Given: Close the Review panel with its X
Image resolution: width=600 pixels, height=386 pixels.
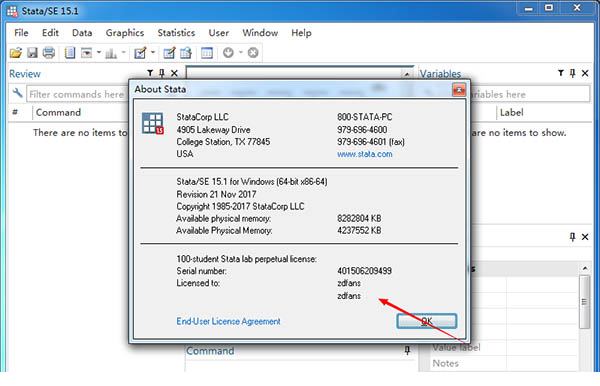Looking at the screenshot, I should pyautogui.click(x=174, y=73).
